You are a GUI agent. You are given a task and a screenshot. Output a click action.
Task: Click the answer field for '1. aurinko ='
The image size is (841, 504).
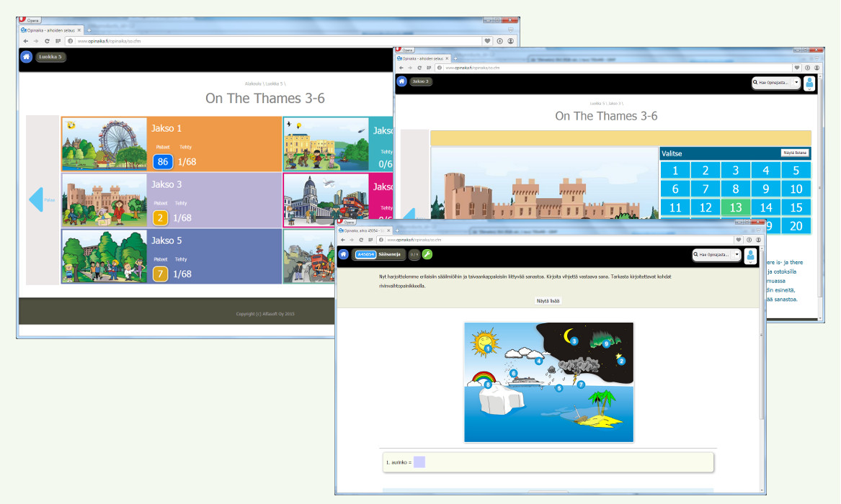point(419,462)
